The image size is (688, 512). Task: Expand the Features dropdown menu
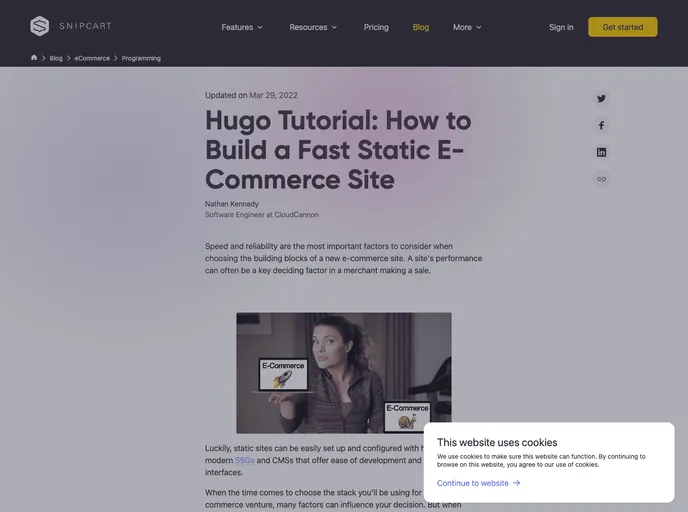[x=242, y=27]
